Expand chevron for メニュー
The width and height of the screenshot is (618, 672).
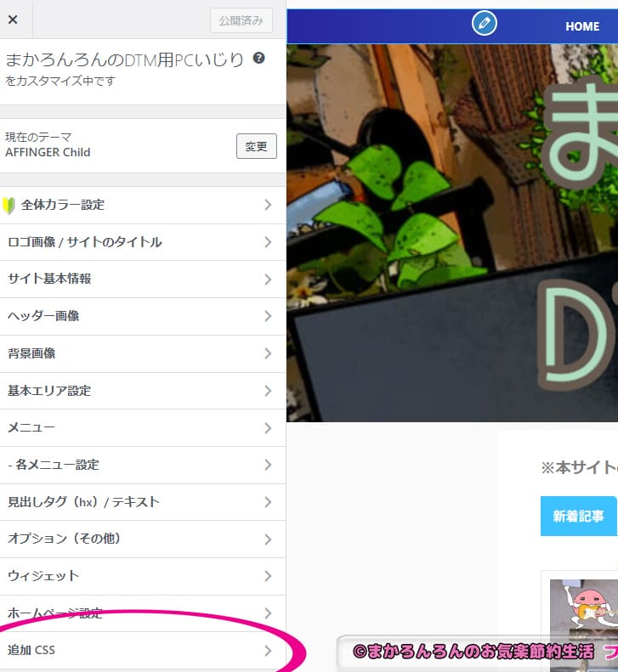268,428
